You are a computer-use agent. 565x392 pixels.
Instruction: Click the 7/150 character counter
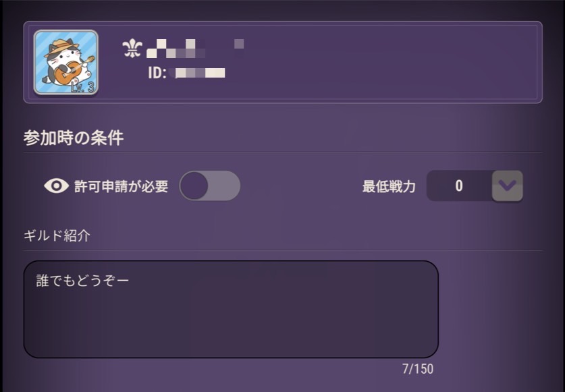point(418,369)
